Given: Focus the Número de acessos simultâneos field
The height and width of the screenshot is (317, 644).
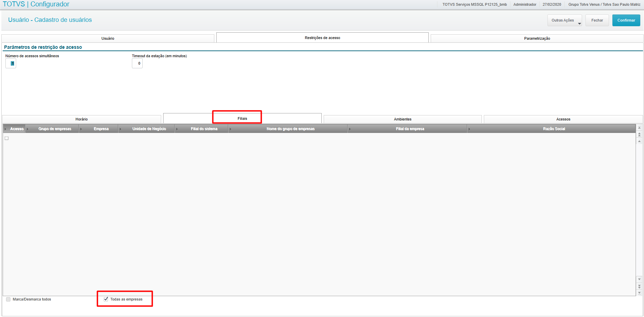Looking at the screenshot, I should pyautogui.click(x=11, y=63).
